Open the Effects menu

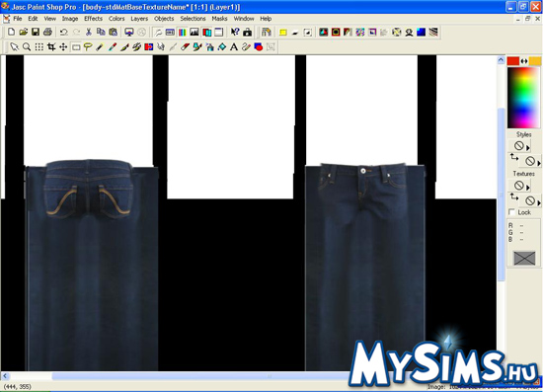pyautogui.click(x=93, y=19)
